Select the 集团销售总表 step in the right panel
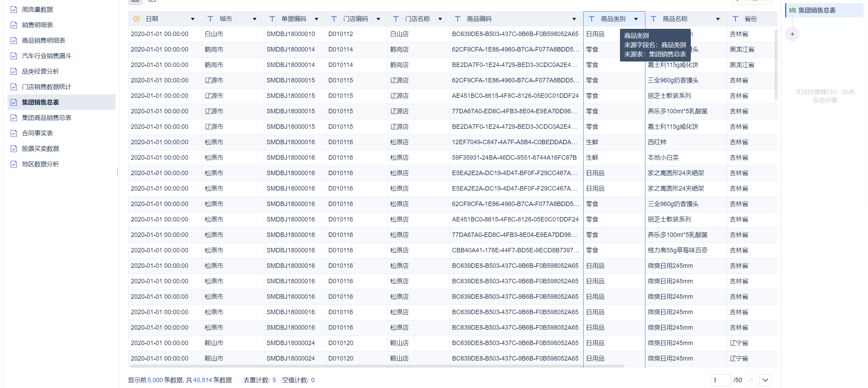Image resolution: width=868 pixels, height=388 pixels. [816, 10]
